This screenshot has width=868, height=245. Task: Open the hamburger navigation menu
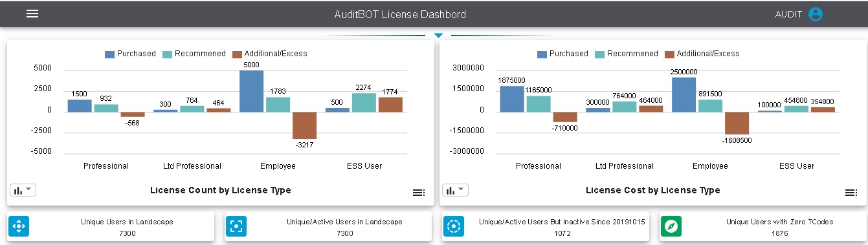pyautogui.click(x=32, y=14)
